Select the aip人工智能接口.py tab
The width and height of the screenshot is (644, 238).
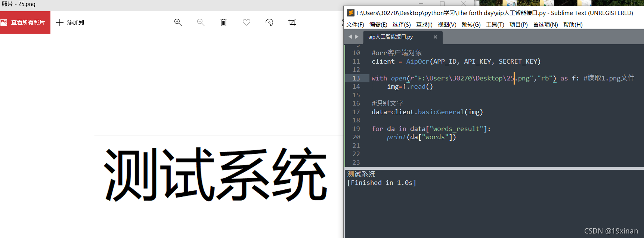391,37
